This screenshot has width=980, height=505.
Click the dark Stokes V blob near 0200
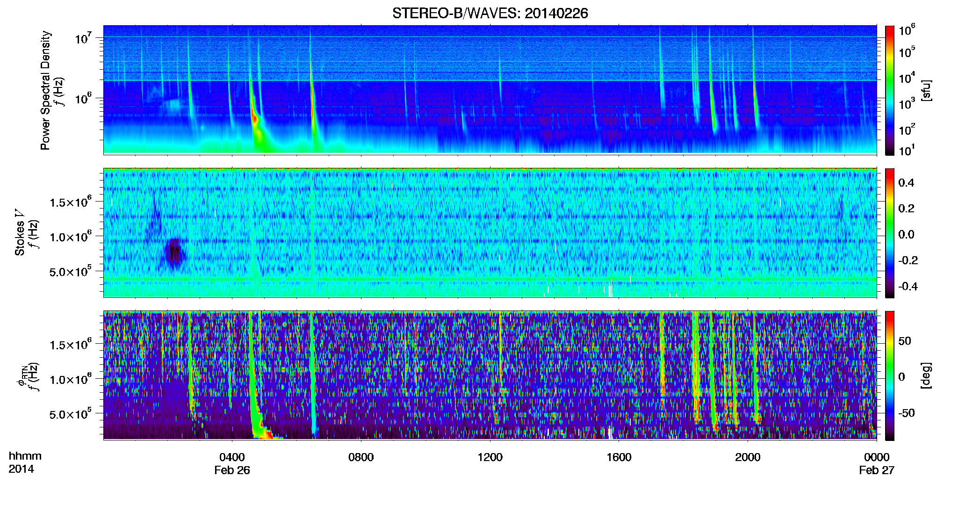(x=174, y=253)
